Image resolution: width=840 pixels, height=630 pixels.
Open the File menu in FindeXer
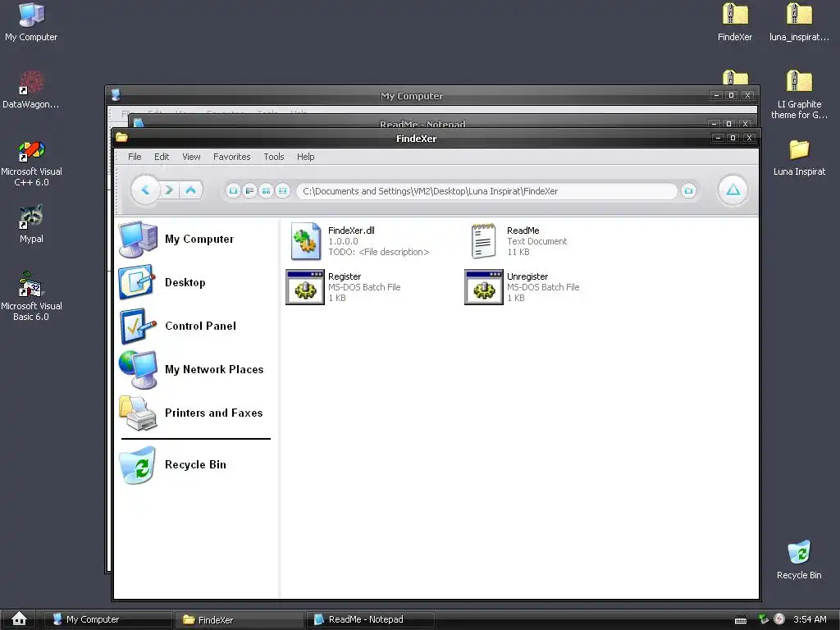(135, 157)
